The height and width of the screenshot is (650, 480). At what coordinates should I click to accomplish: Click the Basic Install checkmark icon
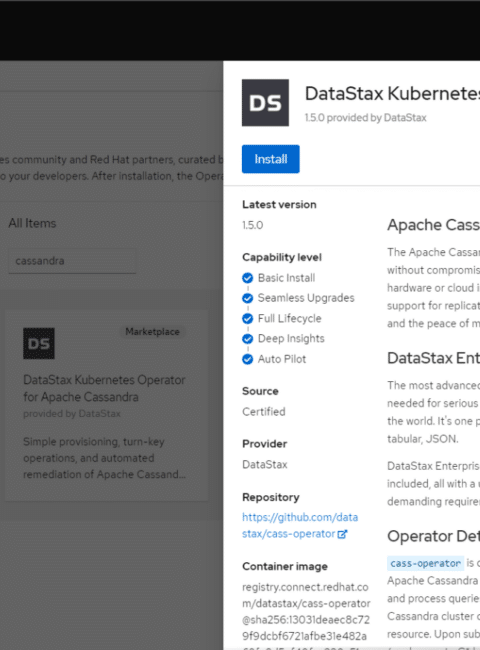click(x=247, y=278)
